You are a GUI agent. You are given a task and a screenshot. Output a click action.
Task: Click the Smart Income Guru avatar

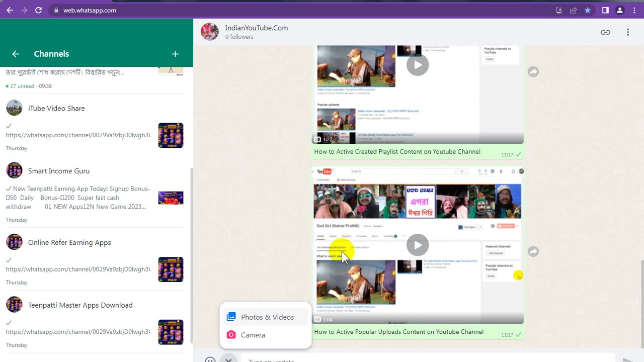pyautogui.click(x=14, y=170)
